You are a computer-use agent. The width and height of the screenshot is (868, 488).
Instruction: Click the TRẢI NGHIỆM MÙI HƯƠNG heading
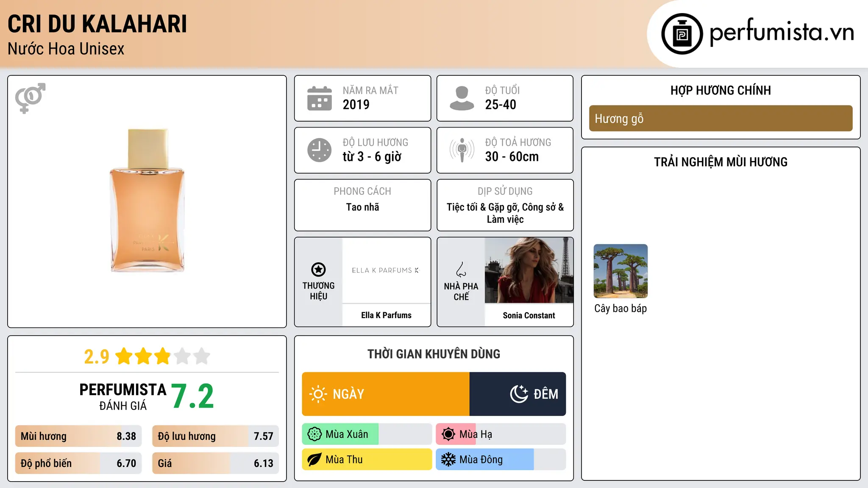(721, 162)
